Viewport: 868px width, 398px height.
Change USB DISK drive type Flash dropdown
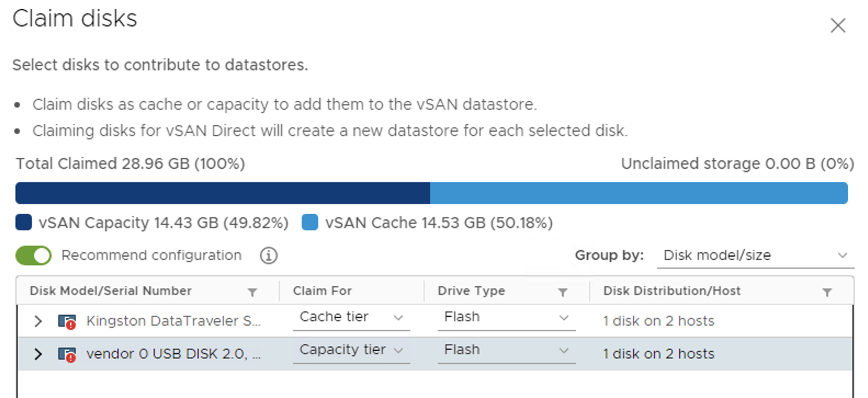tap(506, 350)
